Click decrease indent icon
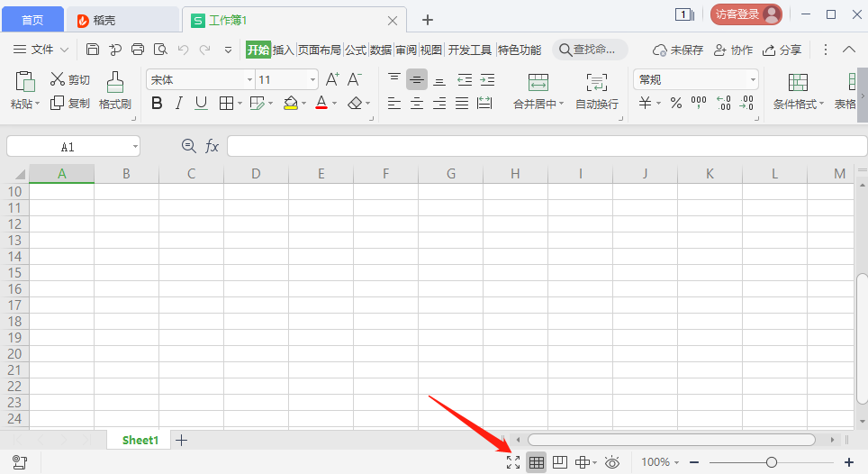 (465, 80)
